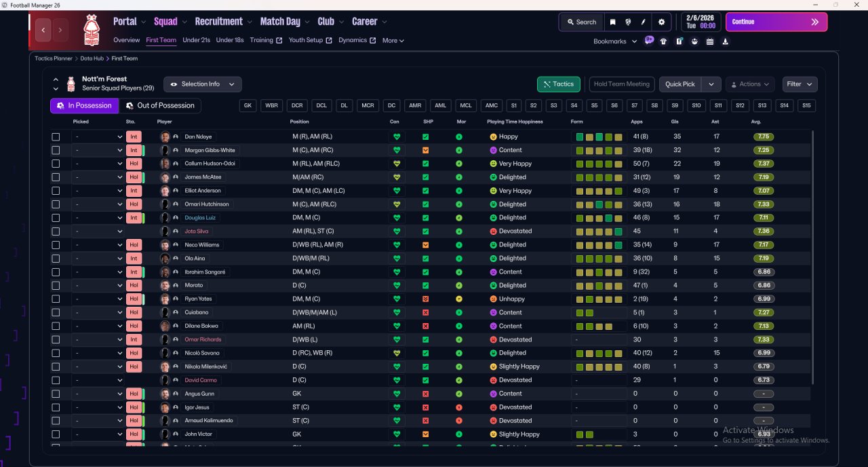Open the More dropdown in the Squad submenu
This screenshot has width=868, height=467.
point(393,41)
